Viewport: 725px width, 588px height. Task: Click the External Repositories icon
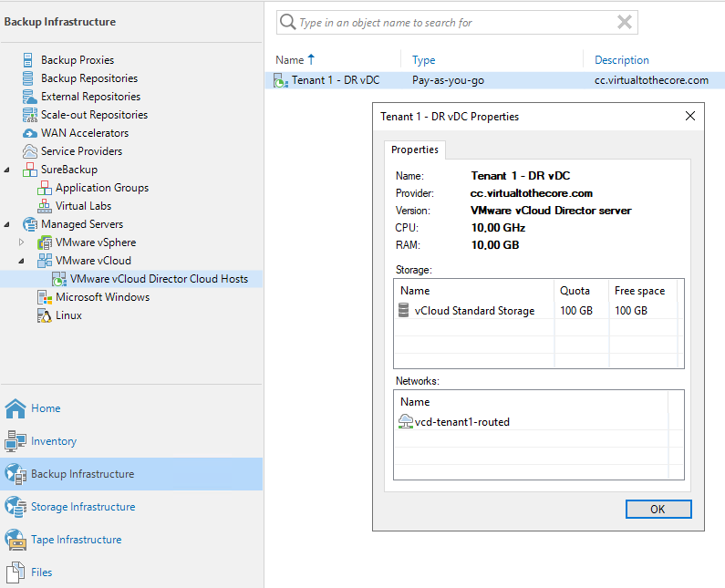point(29,97)
